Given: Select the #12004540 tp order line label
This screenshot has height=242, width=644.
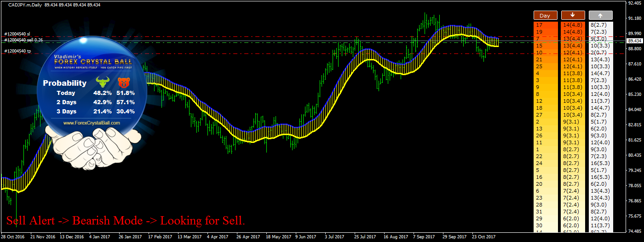Looking at the screenshot, I should tap(17, 51).
